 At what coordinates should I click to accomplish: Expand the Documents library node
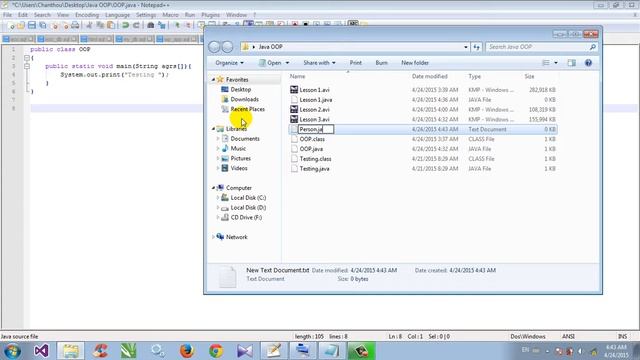[218, 139]
